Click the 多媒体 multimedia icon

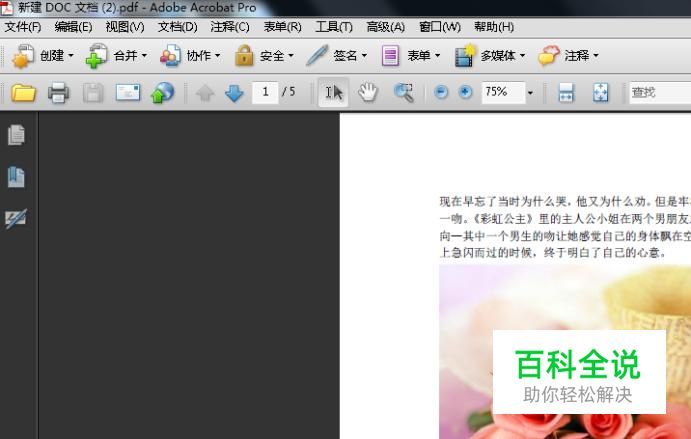pyautogui.click(x=465, y=56)
